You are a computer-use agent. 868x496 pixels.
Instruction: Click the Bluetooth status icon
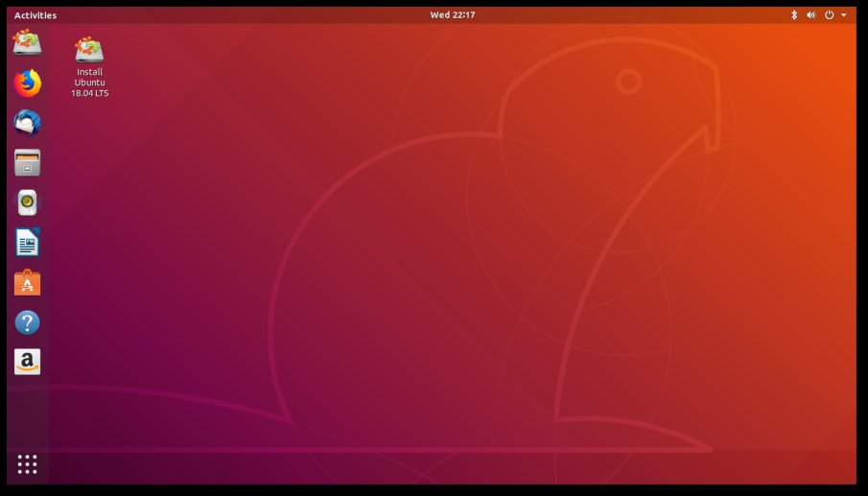(794, 15)
